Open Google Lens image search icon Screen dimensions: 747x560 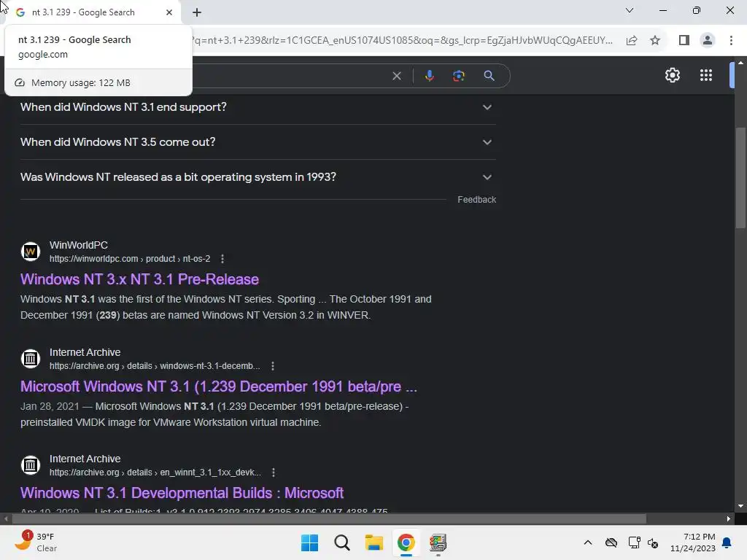coord(458,76)
